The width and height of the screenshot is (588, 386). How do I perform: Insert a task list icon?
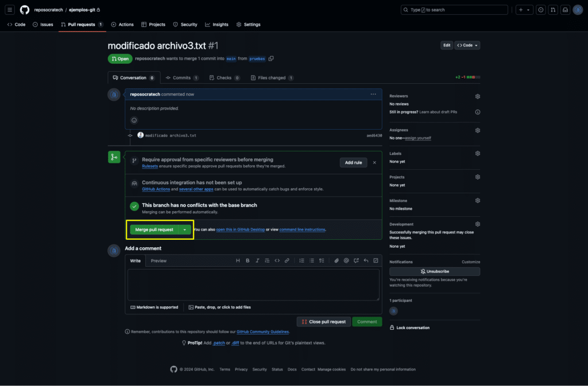322,260
